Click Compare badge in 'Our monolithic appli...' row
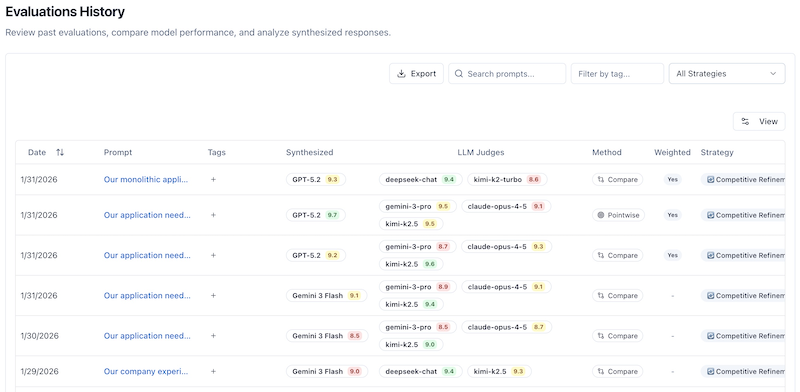This screenshot has height=392, width=800. 617,179
